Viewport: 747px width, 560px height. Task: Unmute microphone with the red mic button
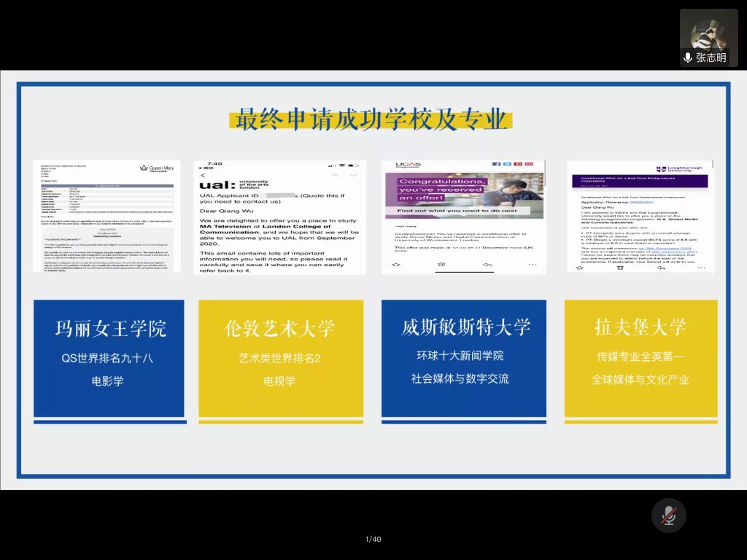click(x=668, y=516)
